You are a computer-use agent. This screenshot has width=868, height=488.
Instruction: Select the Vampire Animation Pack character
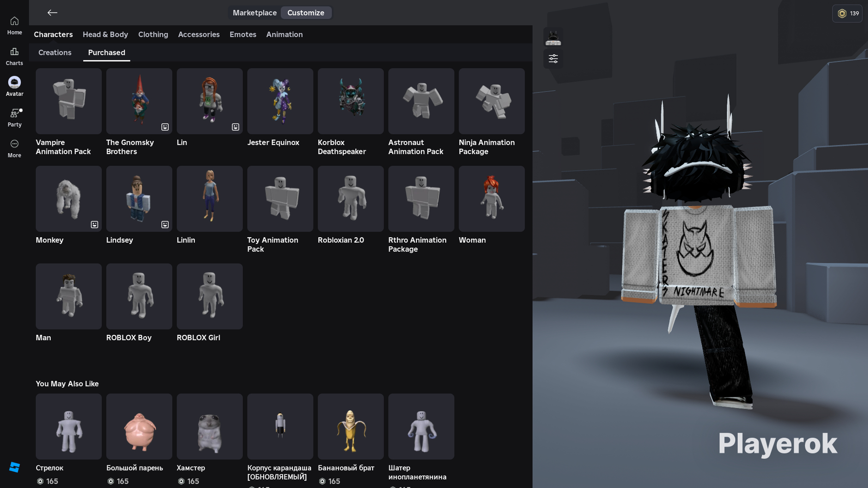[x=69, y=101]
